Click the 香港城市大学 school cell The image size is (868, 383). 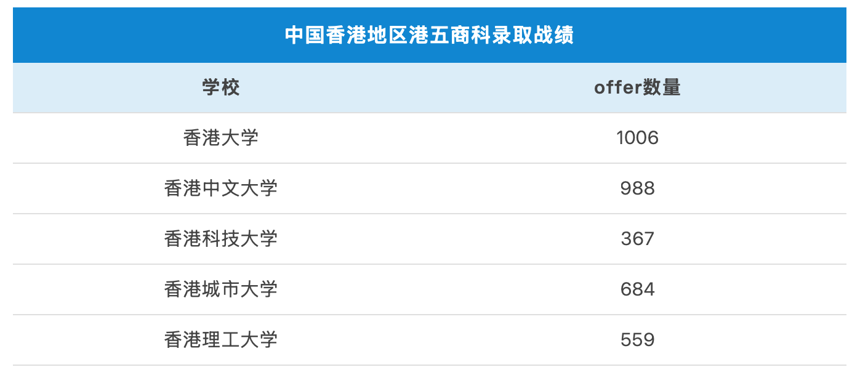coord(221,289)
